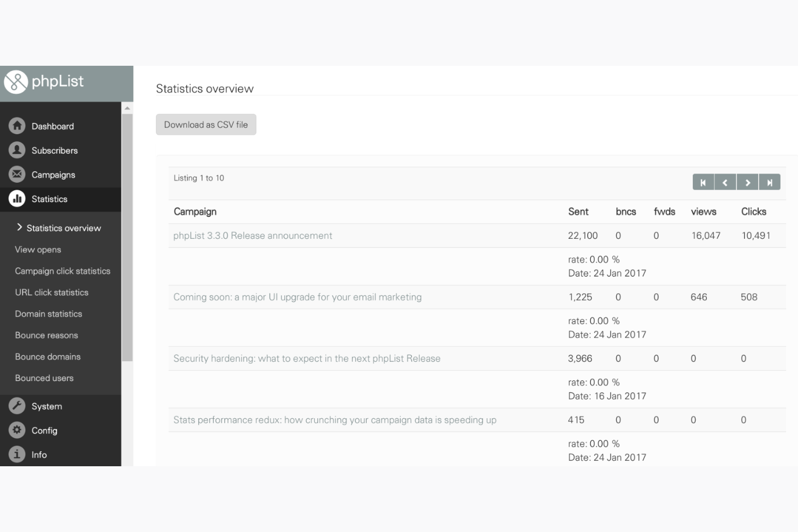The height and width of the screenshot is (532, 798).
Task: Open Security hardening campaign link
Action: click(x=307, y=358)
